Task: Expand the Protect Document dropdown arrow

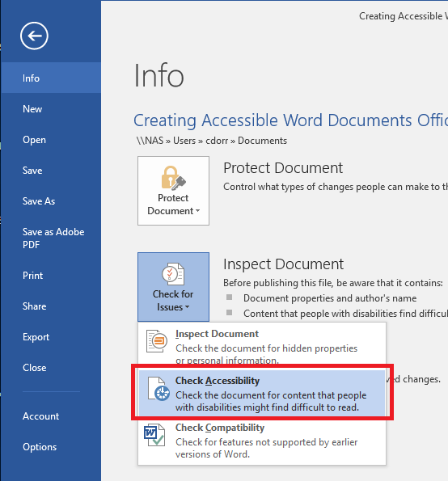Action: 197,211
